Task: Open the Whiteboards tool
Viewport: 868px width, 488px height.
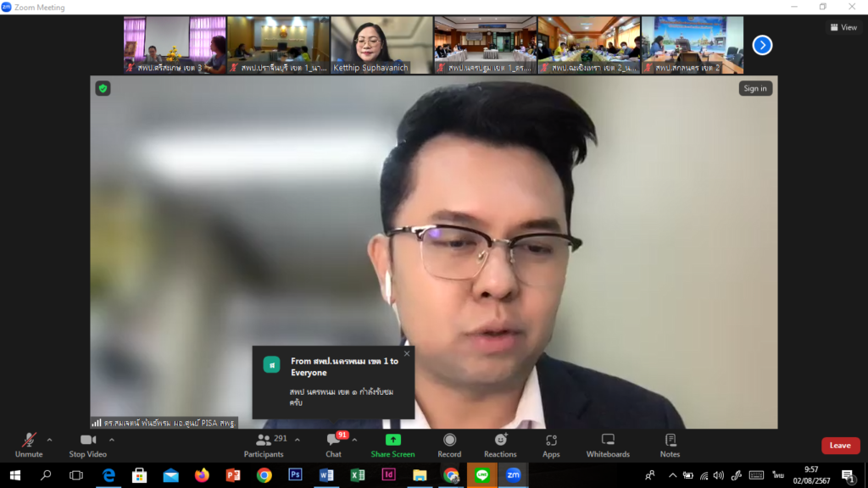Action: [x=608, y=445]
